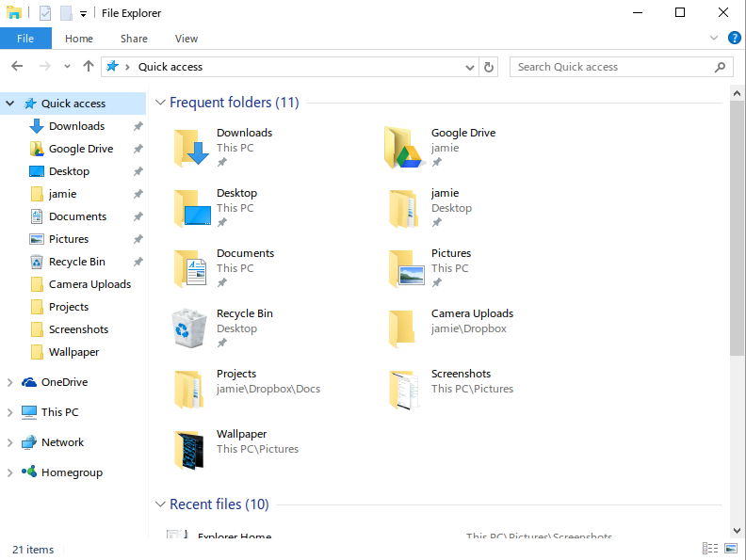The image size is (746, 560).
Task: Select Network in the navigation pane
Action: click(x=62, y=442)
